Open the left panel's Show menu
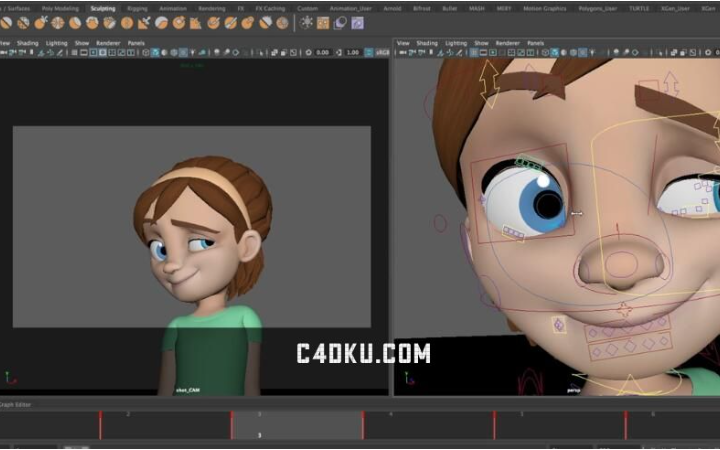 coord(82,43)
